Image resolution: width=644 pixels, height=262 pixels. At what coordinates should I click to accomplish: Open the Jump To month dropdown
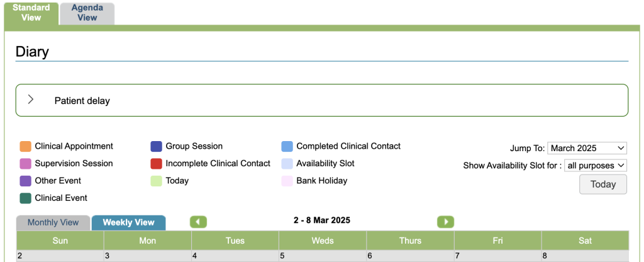tap(587, 148)
